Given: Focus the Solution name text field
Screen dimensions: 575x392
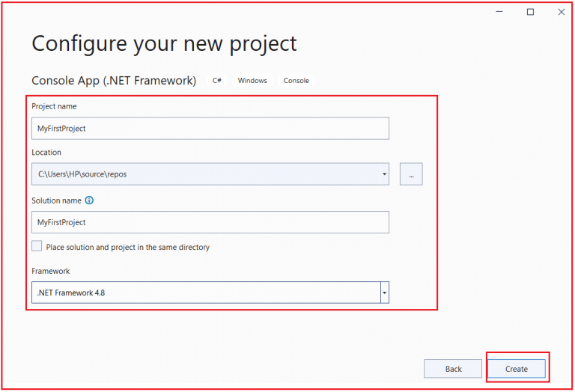Looking at the screenshot, I should click(x=210, y=222).
